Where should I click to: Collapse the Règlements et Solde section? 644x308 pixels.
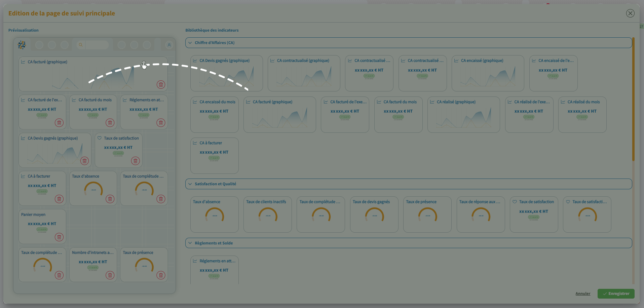(190, 243)
